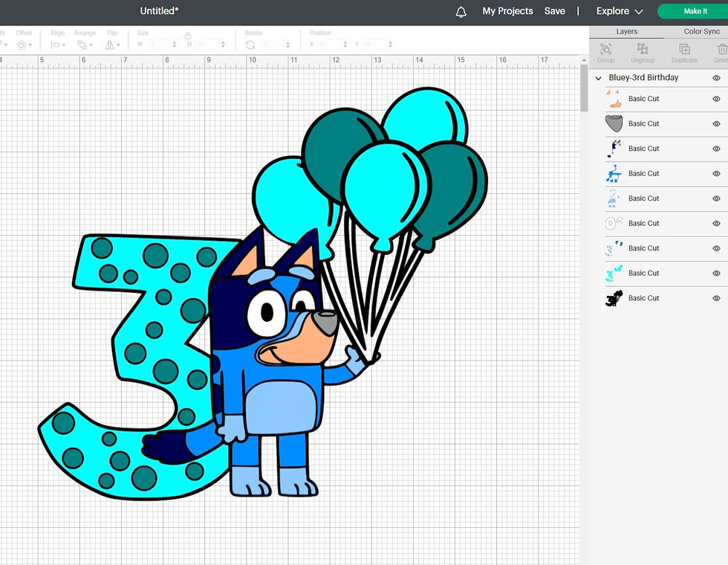The width and height of the screenshot is (728, 565).
Task: Select the gray nose layer thumbnail
Action: point(614,123)
